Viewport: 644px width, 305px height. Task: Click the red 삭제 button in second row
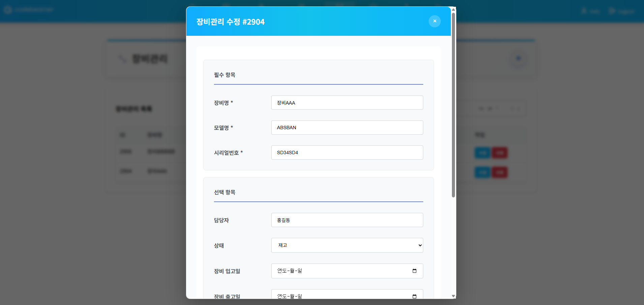(500, 172)
